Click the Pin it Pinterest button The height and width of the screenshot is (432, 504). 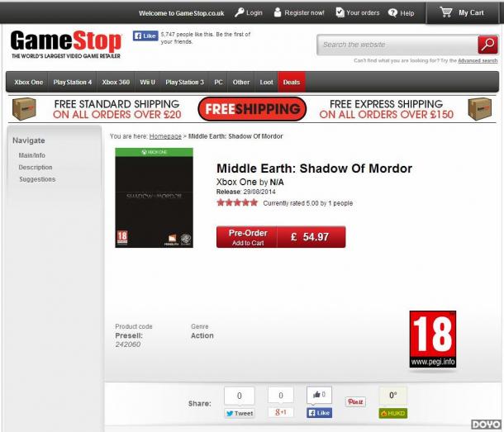point(355,401)
